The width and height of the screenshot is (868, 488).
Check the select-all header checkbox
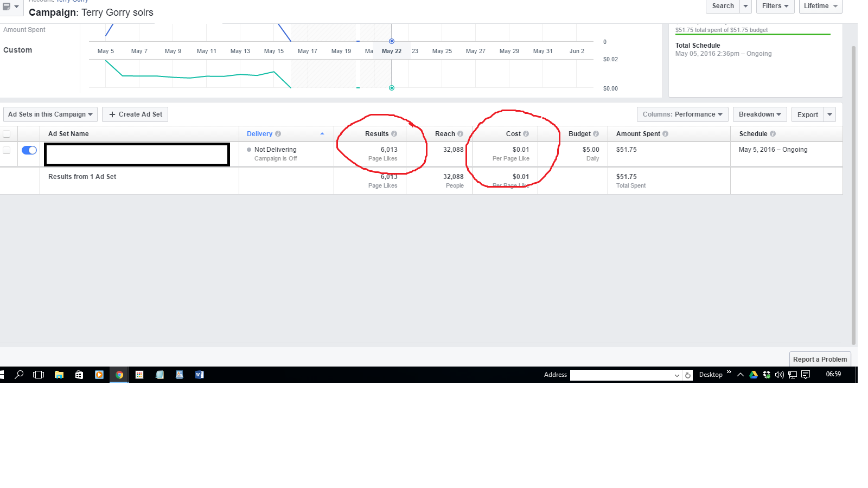tap(7, 134)
